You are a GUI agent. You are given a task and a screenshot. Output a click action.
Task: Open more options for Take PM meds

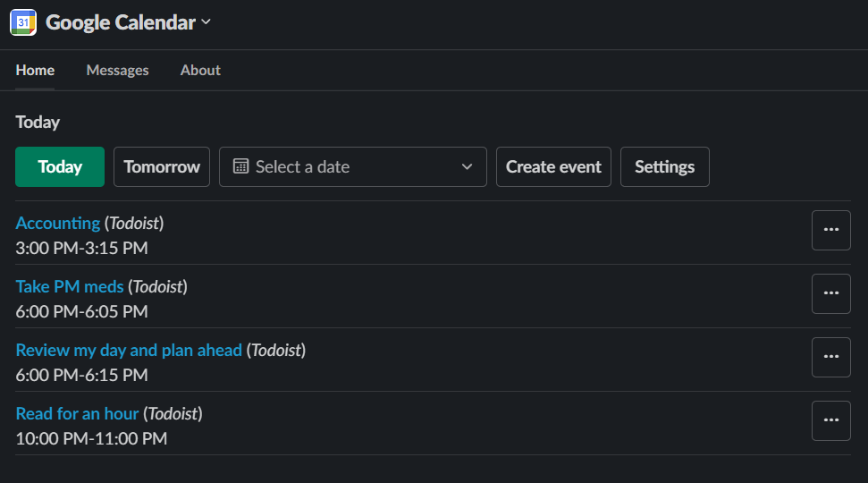pyautogui.click(x=830, y=293)
